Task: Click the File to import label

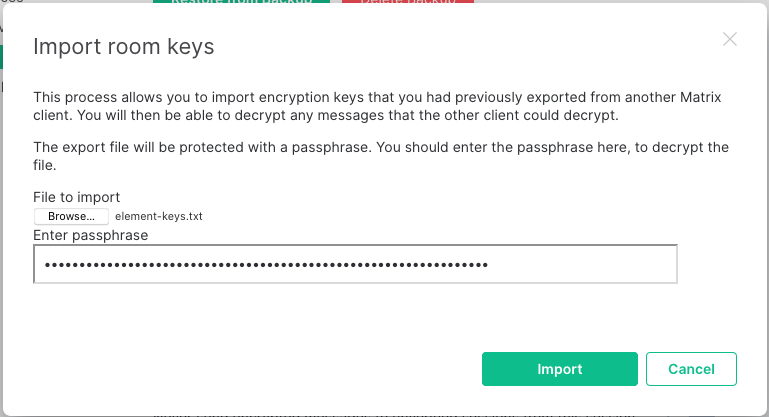Action: click(77, 197)
